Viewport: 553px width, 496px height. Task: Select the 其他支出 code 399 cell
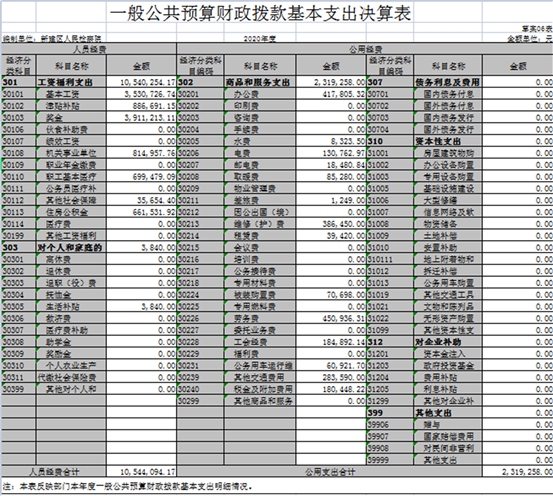click(390, 413)
